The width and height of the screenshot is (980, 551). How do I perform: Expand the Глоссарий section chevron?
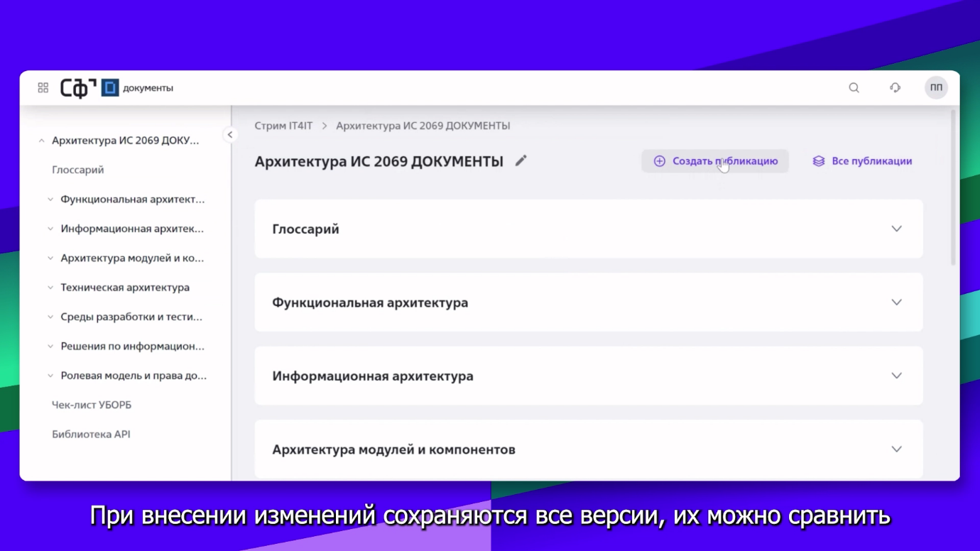[896, 229]
